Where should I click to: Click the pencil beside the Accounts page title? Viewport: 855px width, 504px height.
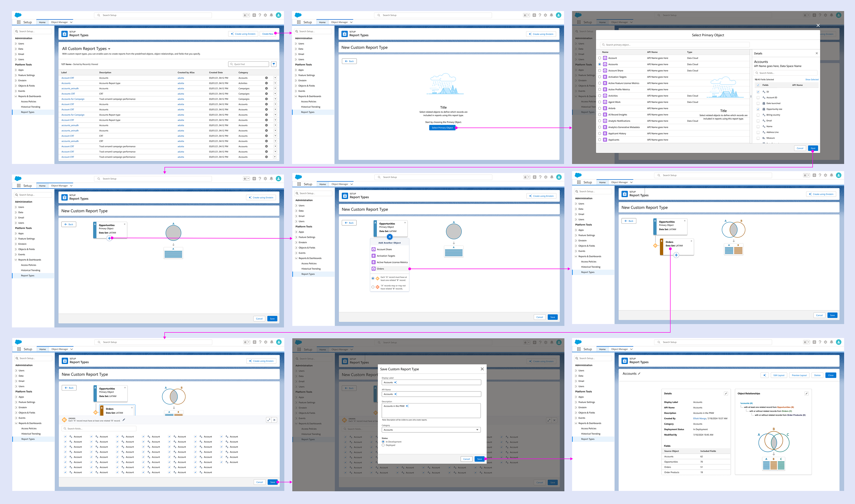[639, 374]
